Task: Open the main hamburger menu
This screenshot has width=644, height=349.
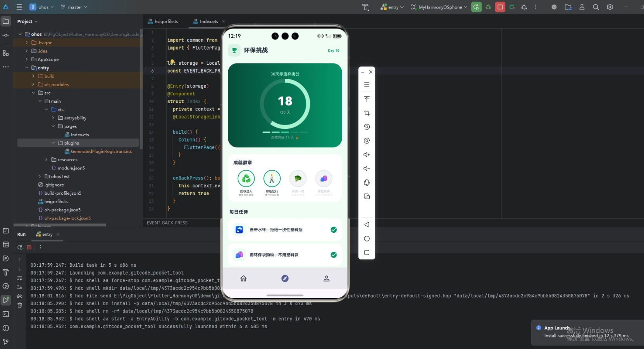Action: [19, 7]
